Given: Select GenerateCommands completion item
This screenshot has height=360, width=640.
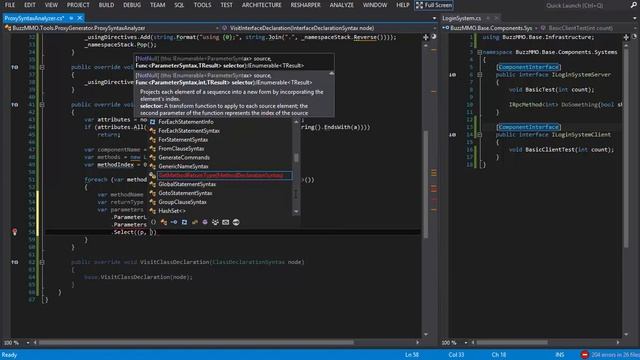Looking at the screenshot, I should pos(220,158).
